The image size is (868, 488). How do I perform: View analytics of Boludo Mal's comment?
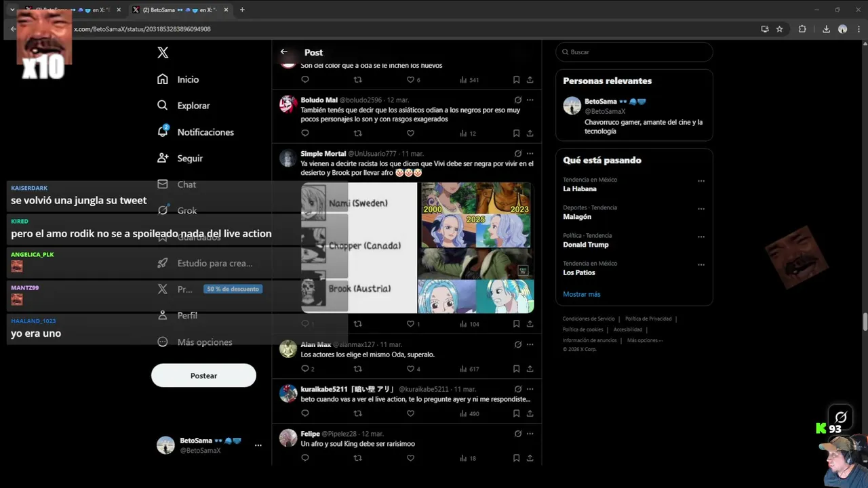pyautogui.click(x=468, y=134)
